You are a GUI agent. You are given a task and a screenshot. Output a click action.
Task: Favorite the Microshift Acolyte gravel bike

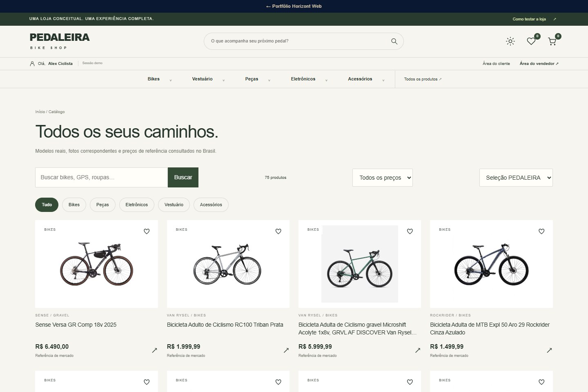point(410,232)
